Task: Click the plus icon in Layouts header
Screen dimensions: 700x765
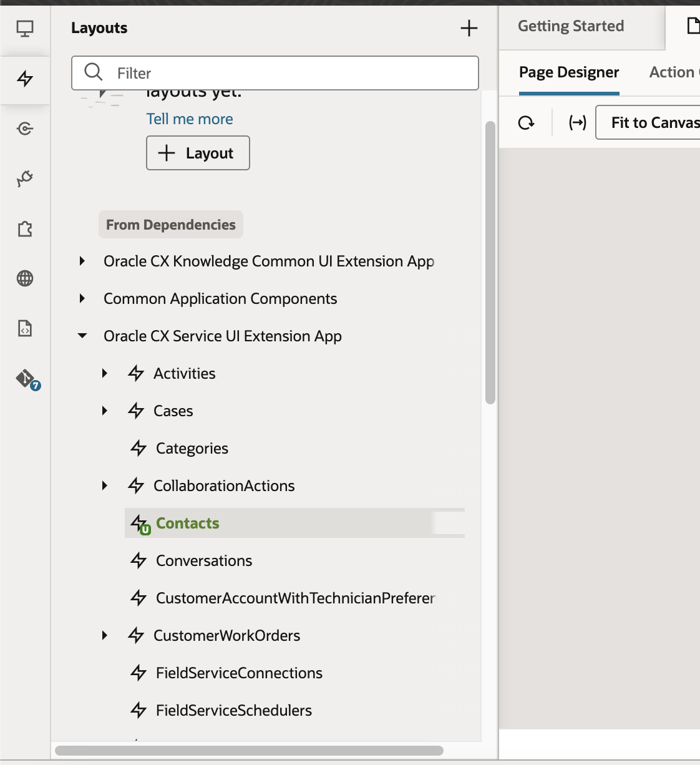Action: point(469,28)
